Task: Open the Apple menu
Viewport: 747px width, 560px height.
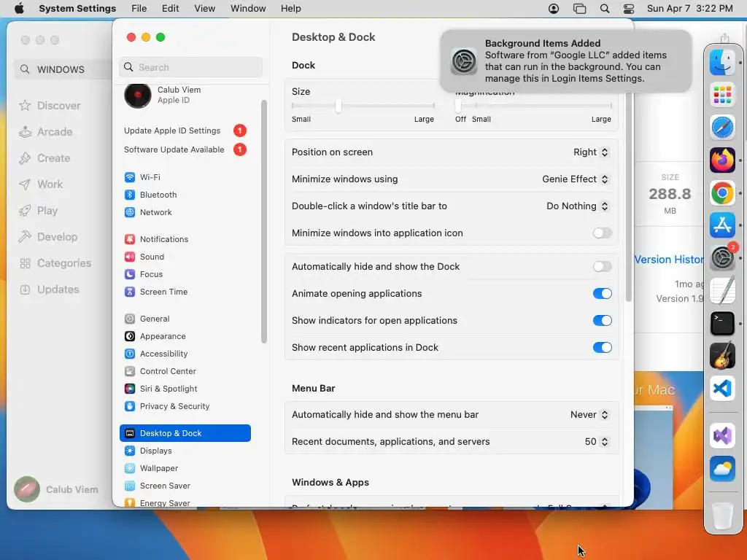Action: pyautogui.click(x=19, y=9)
